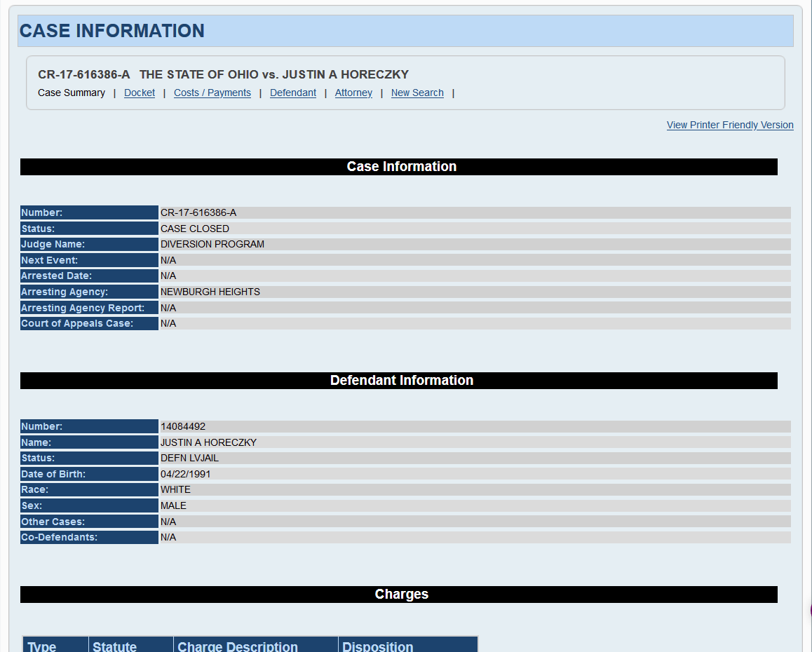The image size is (812, 652).
Task: Click the Date of Birth: label
Action: tap(89, 475)
